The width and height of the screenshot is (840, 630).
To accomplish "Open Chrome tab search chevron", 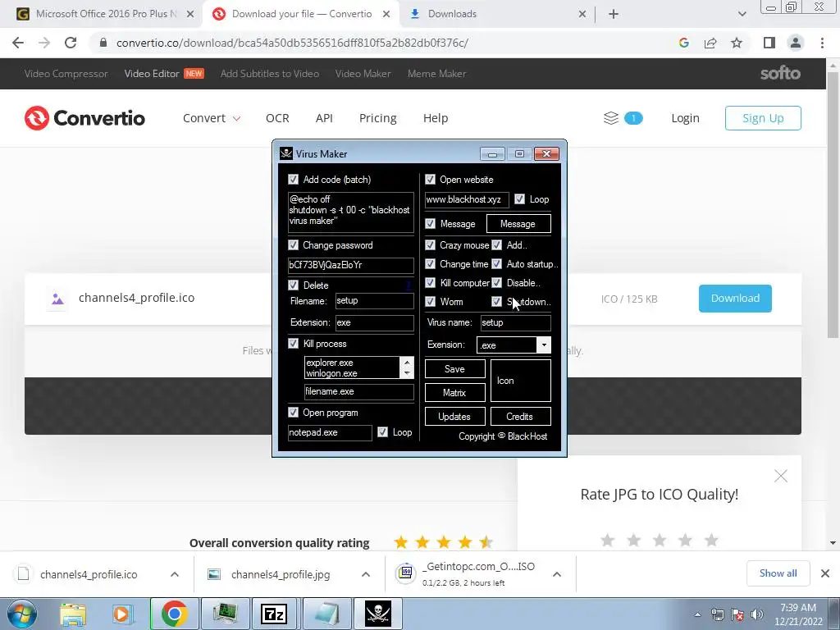I will (742, 15).
